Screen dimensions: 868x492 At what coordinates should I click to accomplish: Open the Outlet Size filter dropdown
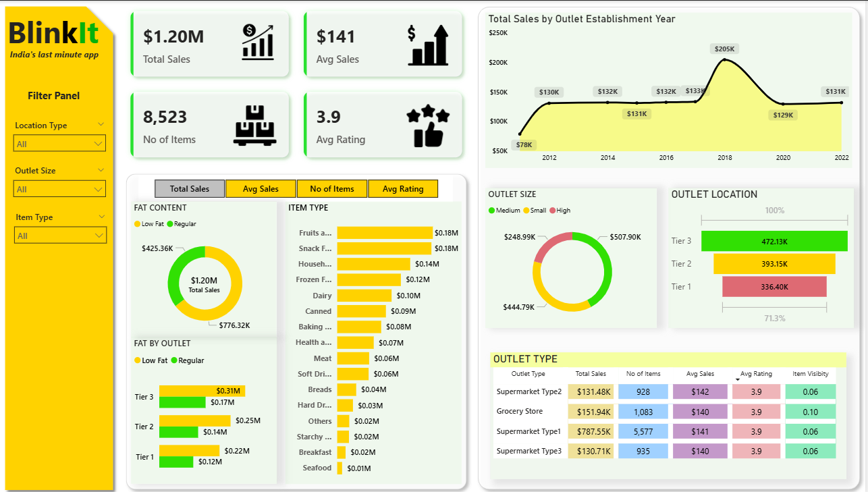pos(59,190)
